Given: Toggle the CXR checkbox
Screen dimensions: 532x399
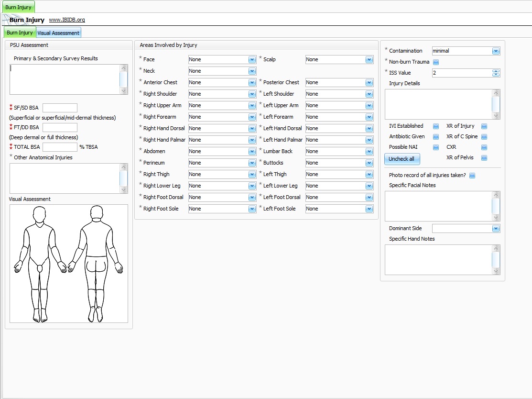Looking at the screenshot, I should pos(484,147).
